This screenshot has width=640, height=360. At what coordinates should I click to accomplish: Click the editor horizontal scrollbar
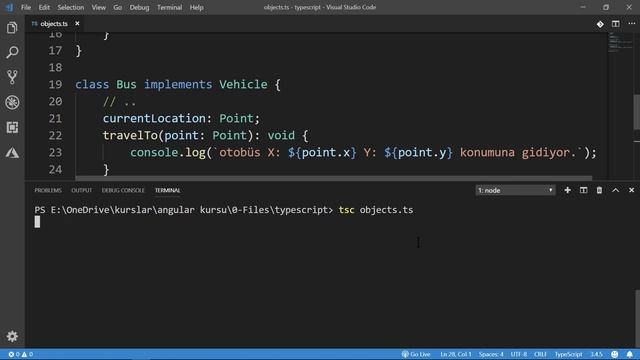tap(333, 178)
